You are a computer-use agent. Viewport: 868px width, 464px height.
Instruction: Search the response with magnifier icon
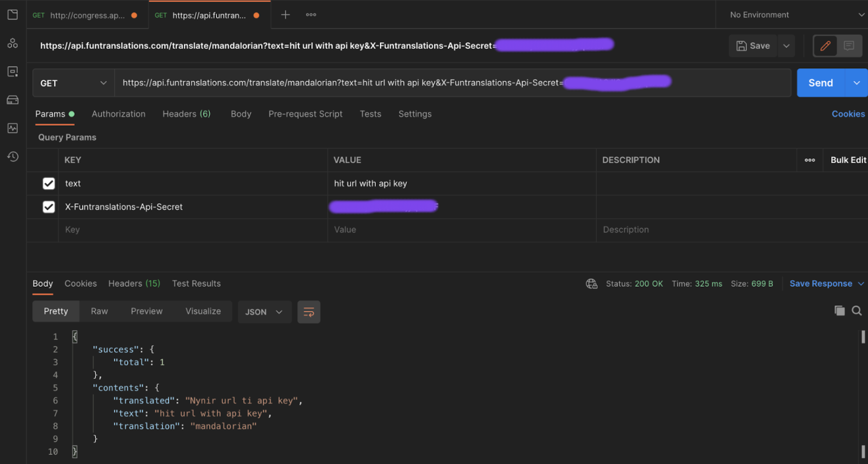click(x=857, y=311)
